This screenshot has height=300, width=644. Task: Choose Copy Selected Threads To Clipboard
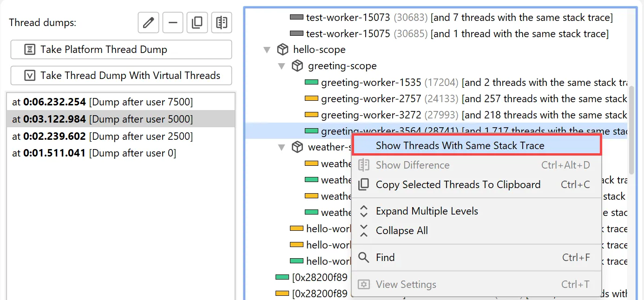tap(476, 185)
